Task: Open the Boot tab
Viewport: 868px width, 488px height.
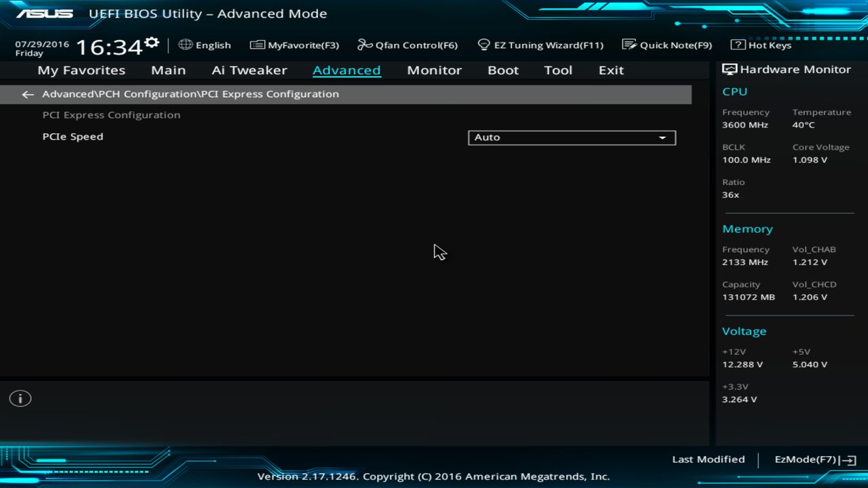Action: pos(502,70)
